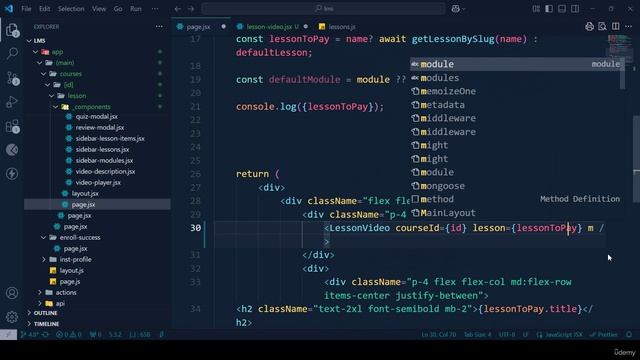640x360 pixels.
Task: Click the errors and warnings count in the status bar
Action: [68, 334]
